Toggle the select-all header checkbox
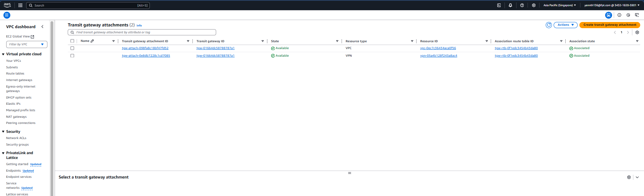The width and height of the screenshot is (644, 196). click(72, 41)
